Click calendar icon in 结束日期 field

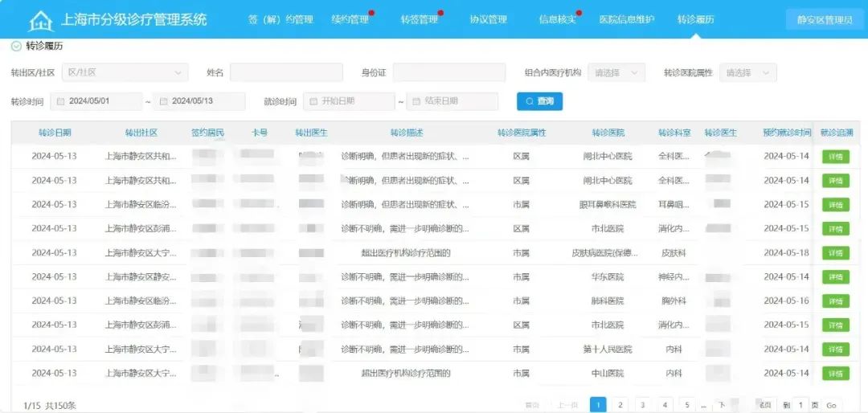tap(416, 101)
